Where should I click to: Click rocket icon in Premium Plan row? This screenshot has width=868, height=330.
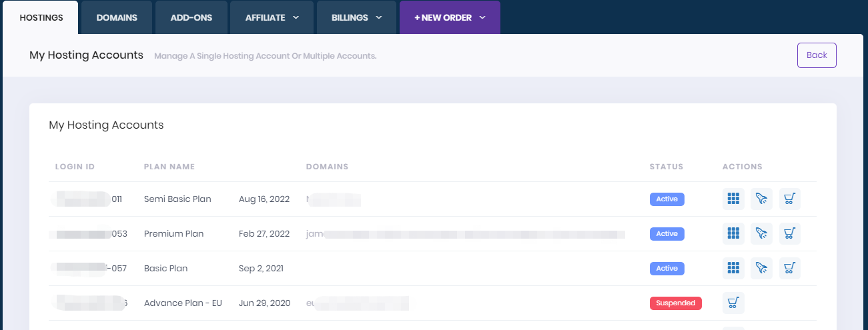click(x=761, y=233)
